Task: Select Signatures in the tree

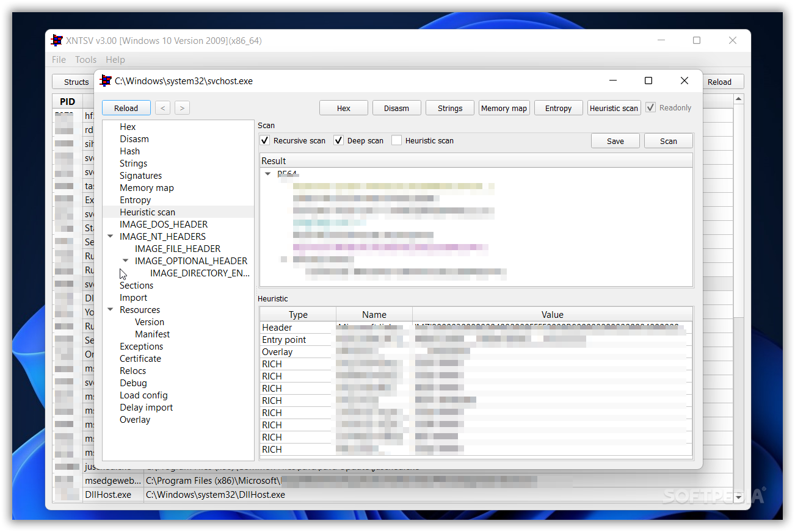Action: [x=140, y=175]
